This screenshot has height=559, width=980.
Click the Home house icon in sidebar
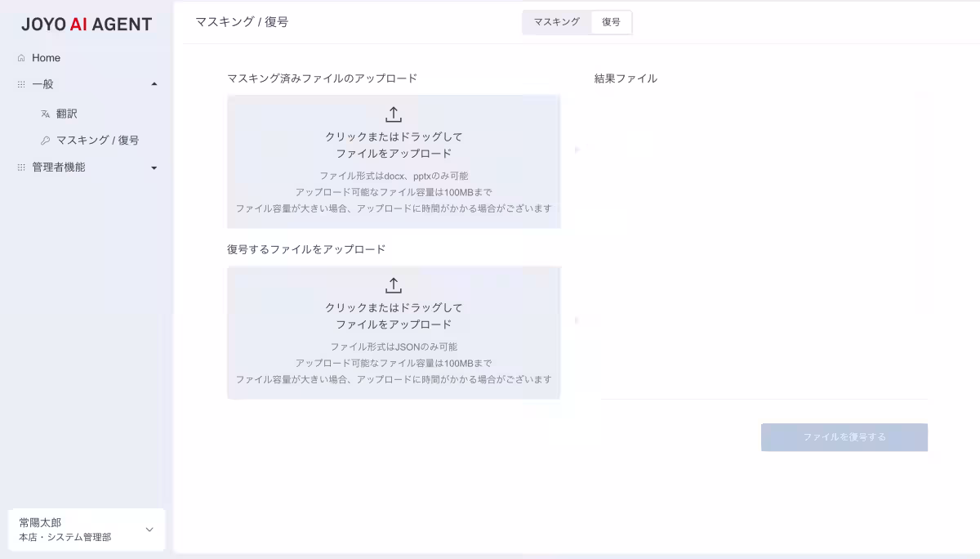[x=20, y=57]
